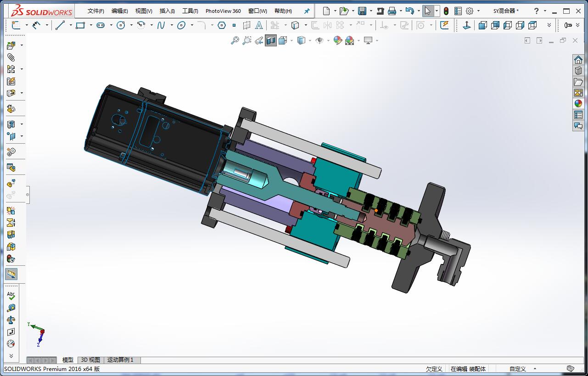Click the Zoom to Area icon
This screenshot has height=376, width=588.
(247, 40)
